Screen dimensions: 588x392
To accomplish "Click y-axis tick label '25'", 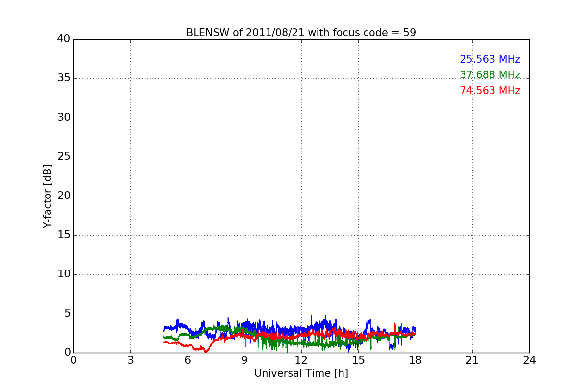I will pyautogui.click(x=64, y=157).
